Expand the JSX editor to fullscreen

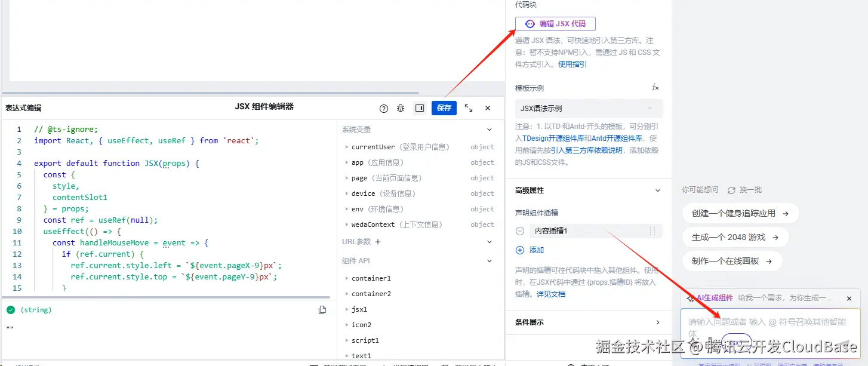[x=469, y=108]
